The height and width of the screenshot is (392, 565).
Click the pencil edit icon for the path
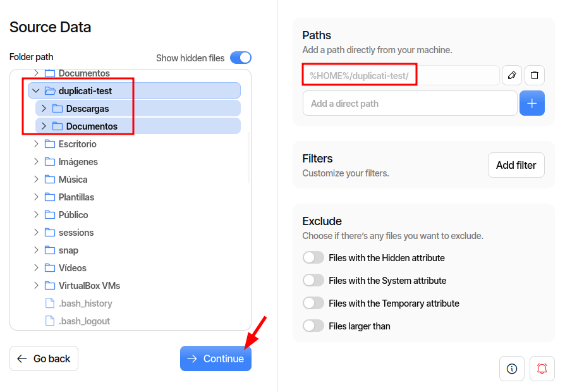(x=512, y=75)
